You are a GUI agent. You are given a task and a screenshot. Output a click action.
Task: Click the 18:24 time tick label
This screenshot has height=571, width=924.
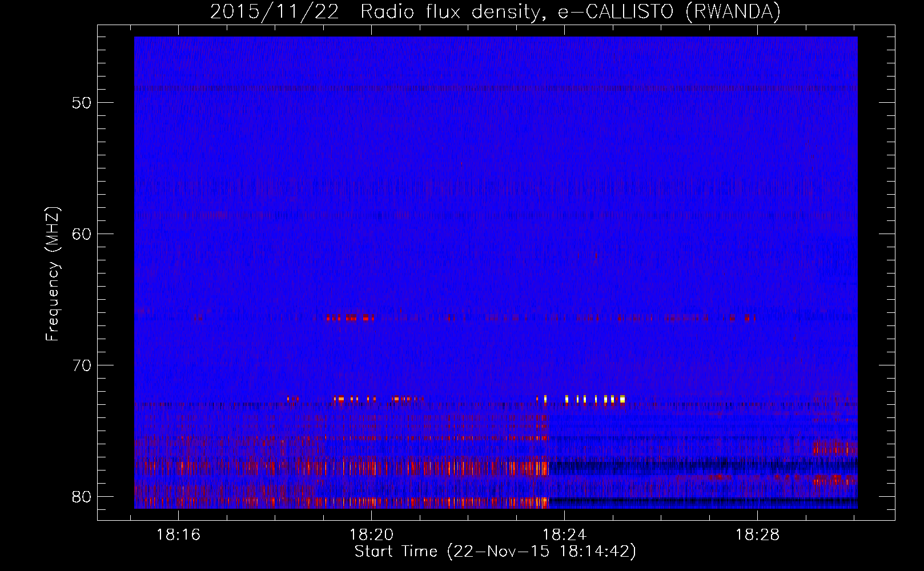(x=565, y=535)
